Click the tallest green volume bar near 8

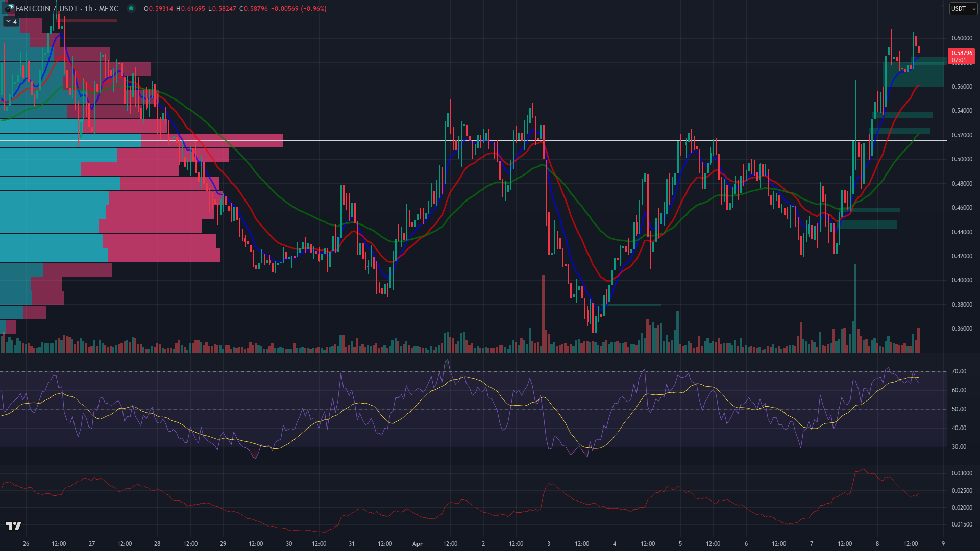coord(855,308)
